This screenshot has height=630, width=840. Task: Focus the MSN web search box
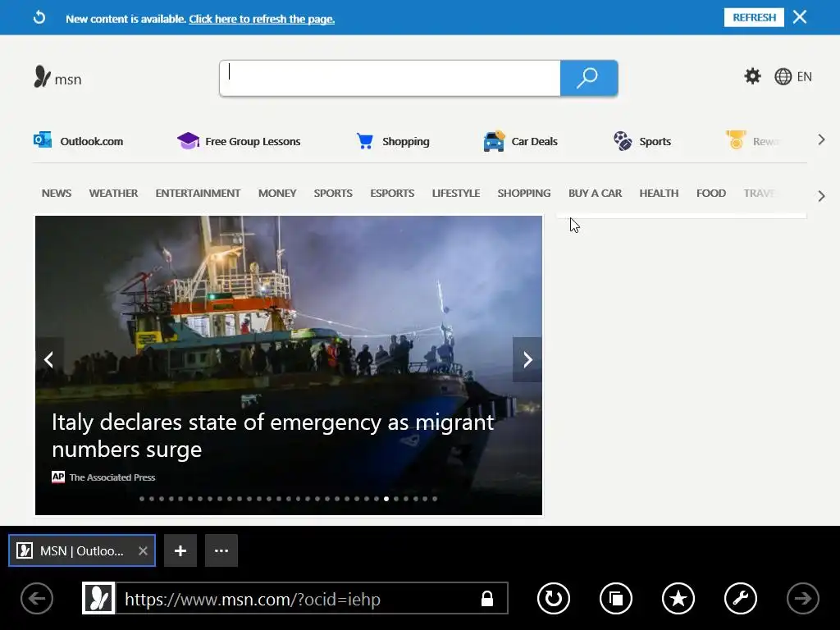(x=390, y=78)
